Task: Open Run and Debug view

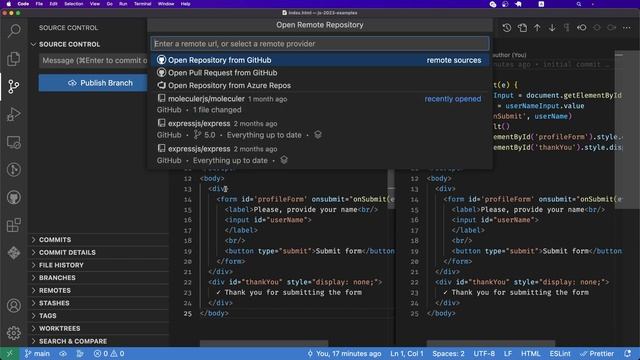Action: [14, 114]
